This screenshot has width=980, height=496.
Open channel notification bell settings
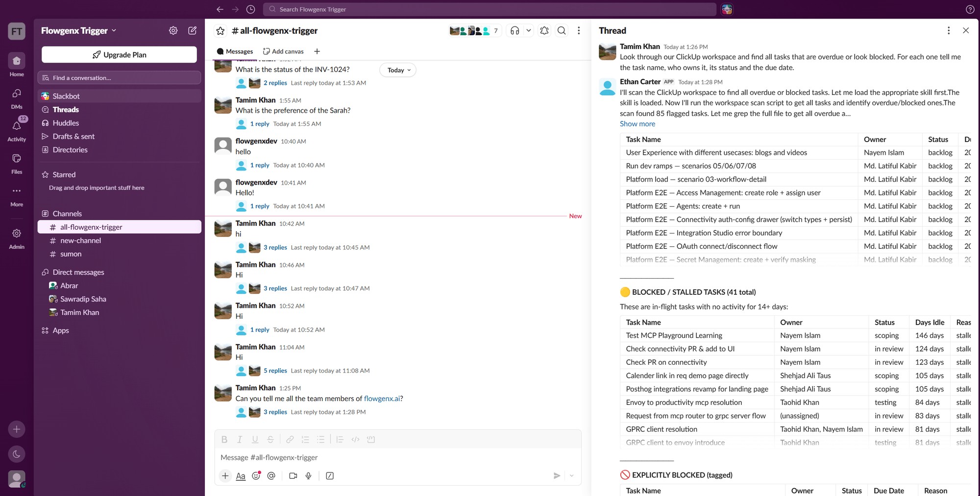tap(544, 31)
